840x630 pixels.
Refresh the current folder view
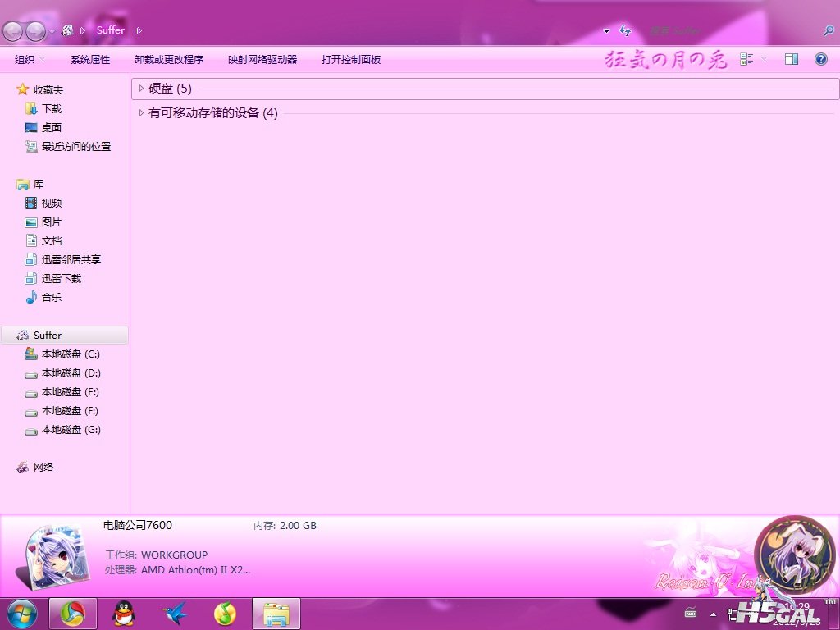pyautogui.click(x=625, y=30)
